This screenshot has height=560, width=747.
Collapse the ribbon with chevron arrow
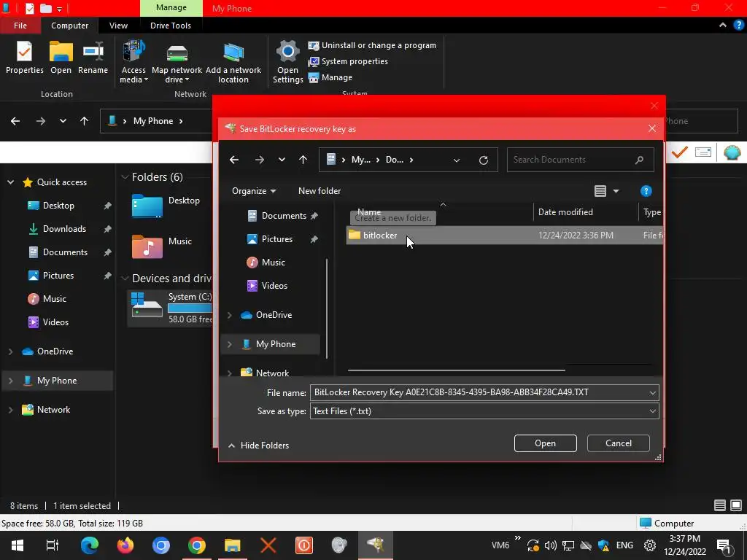[723, 26]
